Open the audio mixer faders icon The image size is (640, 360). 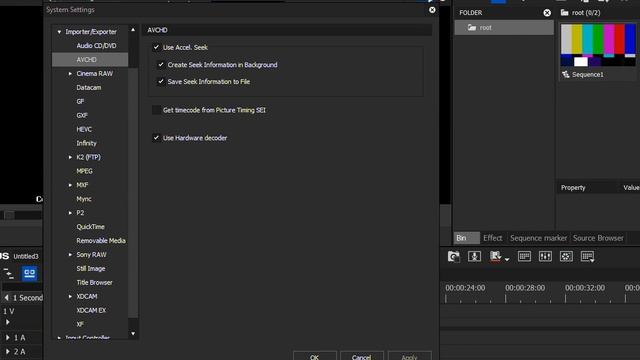[x=545, y=256]
